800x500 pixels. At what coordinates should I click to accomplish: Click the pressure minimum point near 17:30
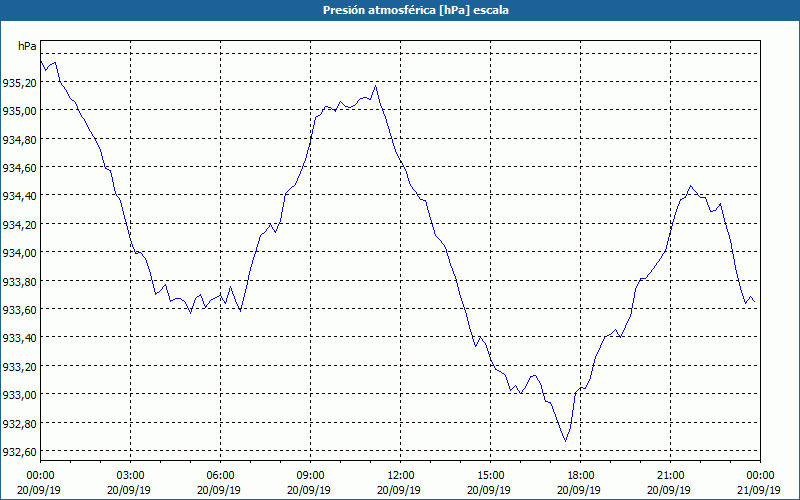tap(565, 441)
